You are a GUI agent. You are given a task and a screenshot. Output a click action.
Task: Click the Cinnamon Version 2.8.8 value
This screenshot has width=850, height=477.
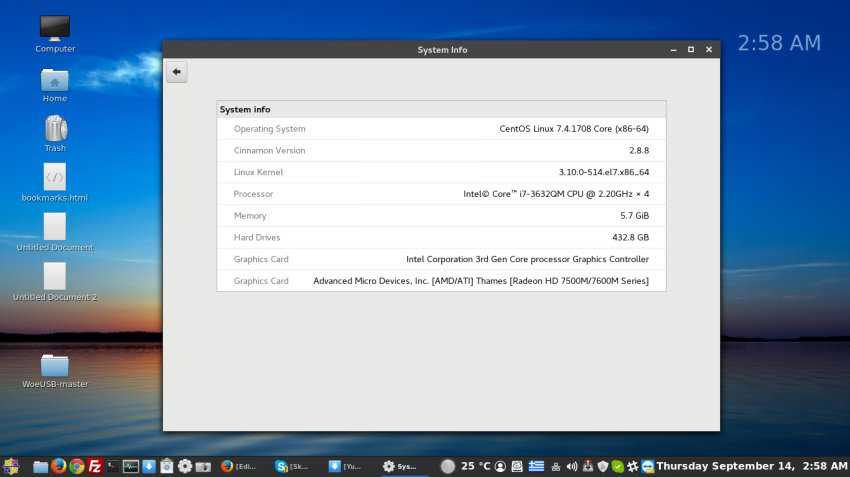click(x=639, y=151)
